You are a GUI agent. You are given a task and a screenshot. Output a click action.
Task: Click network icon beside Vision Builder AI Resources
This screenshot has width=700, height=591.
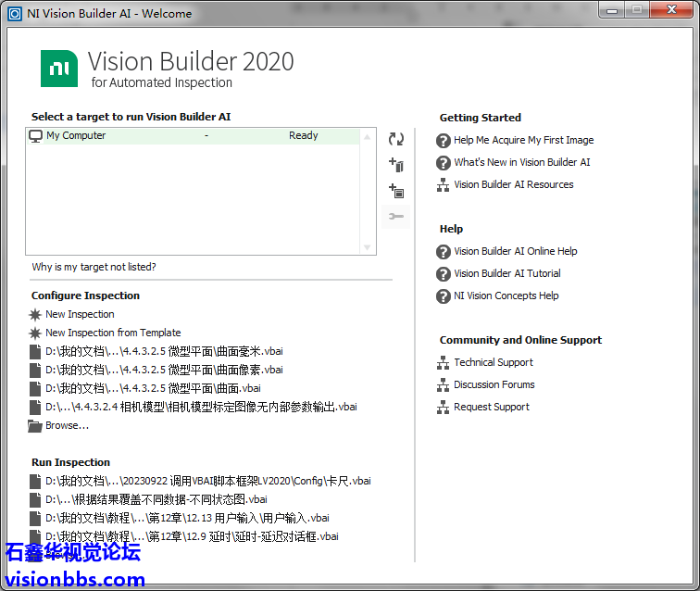coord(443,185)
